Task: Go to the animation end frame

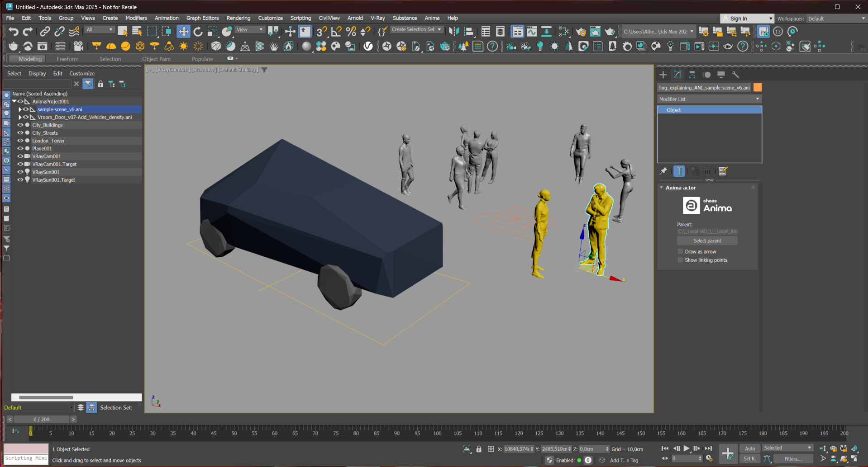Action: [x=708, y=448]
